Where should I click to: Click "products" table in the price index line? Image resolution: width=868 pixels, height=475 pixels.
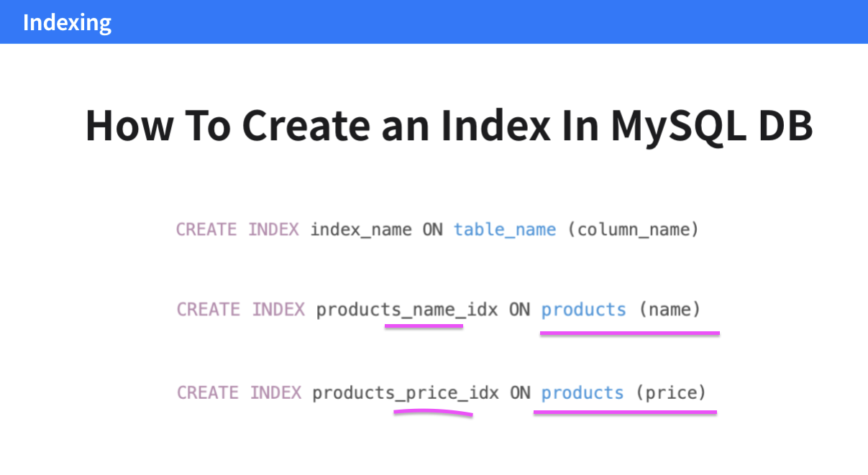pos(583,393)
